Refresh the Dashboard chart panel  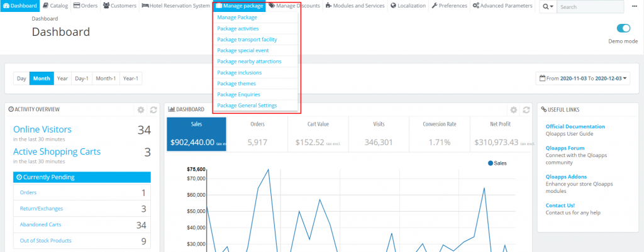tap(526, 109)
